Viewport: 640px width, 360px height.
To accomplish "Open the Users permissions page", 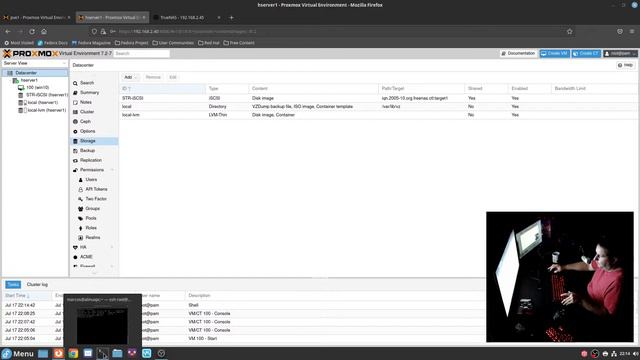I will pos(91,180).
